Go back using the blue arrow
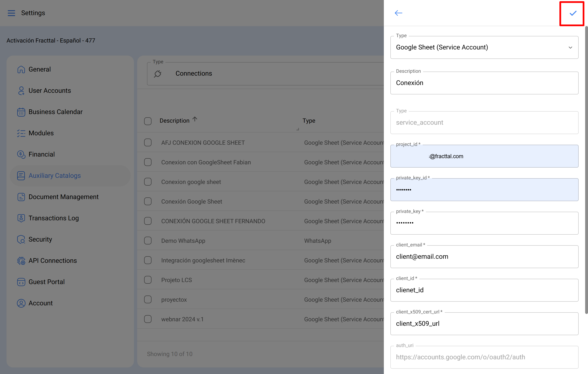This screenshot has width=588, height=374. (x=398, y=13)
